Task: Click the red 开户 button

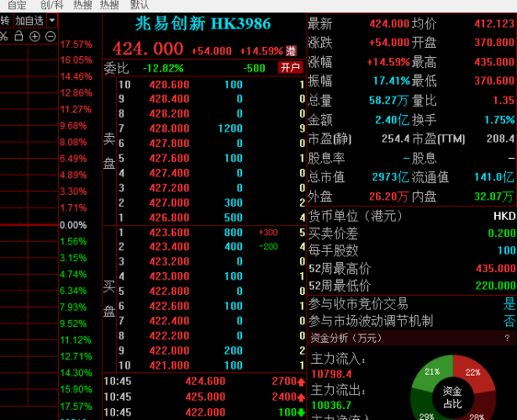Action: pos(291,67)
